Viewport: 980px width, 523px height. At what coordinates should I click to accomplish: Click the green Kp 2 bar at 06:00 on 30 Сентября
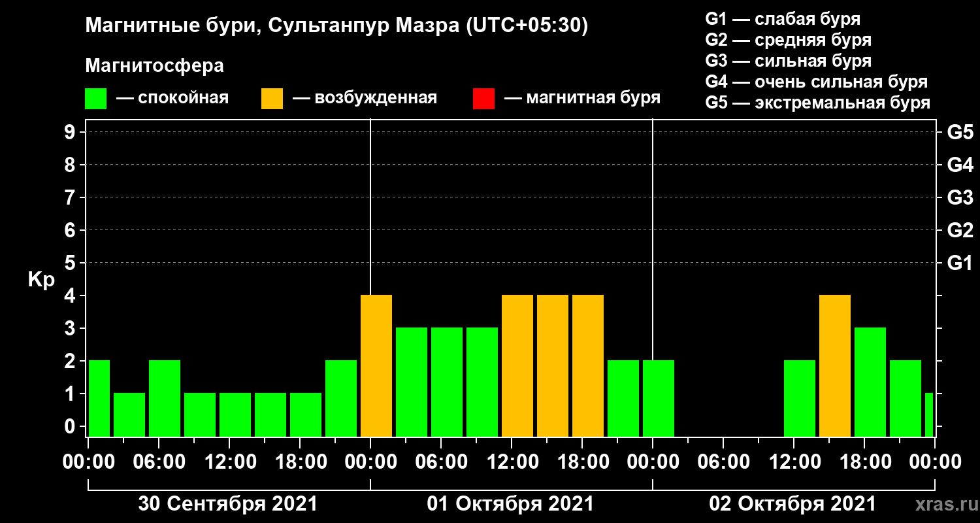pos(165,398)
